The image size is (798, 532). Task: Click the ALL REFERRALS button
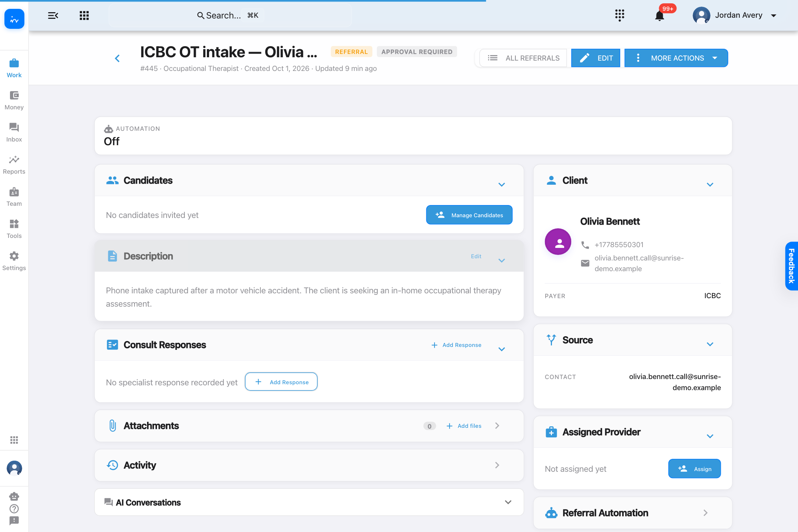coord(523,58)
